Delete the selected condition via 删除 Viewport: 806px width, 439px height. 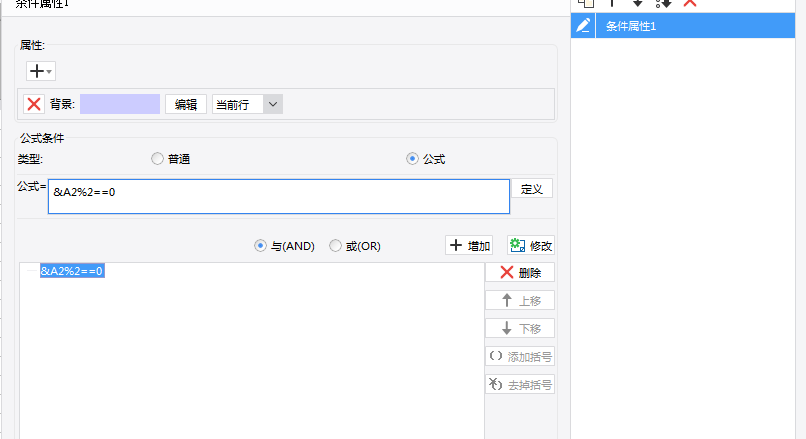coord(520,272)
